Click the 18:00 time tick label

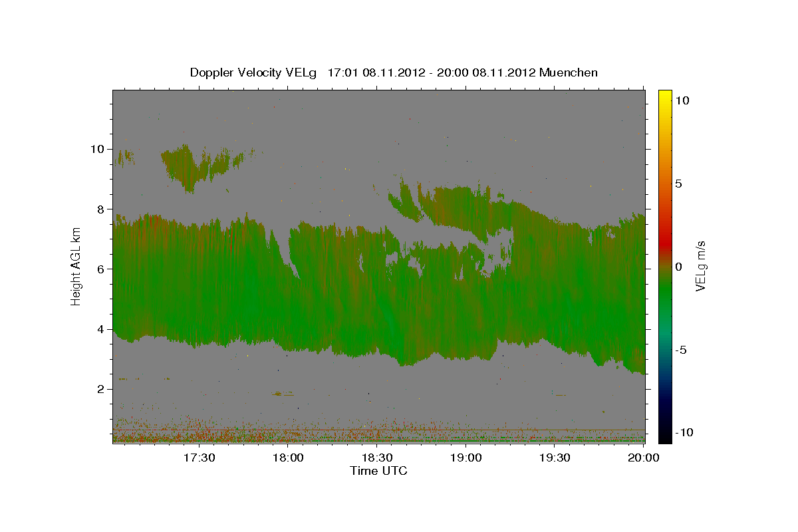[288, 458]
